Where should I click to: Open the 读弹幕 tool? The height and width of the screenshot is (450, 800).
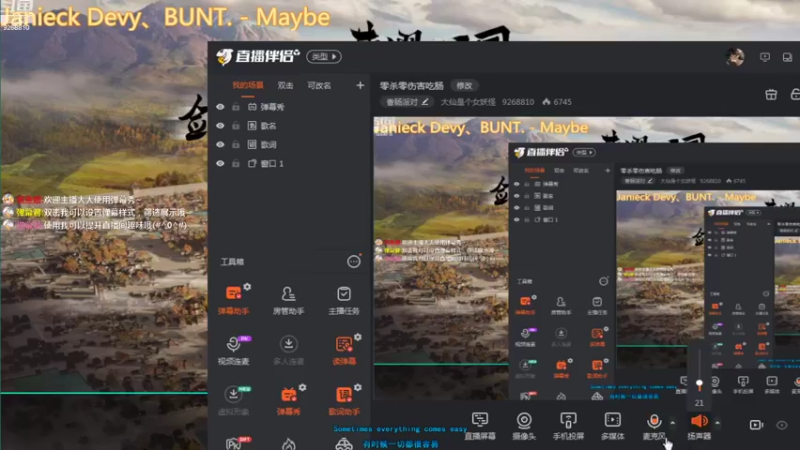(344, 350)
